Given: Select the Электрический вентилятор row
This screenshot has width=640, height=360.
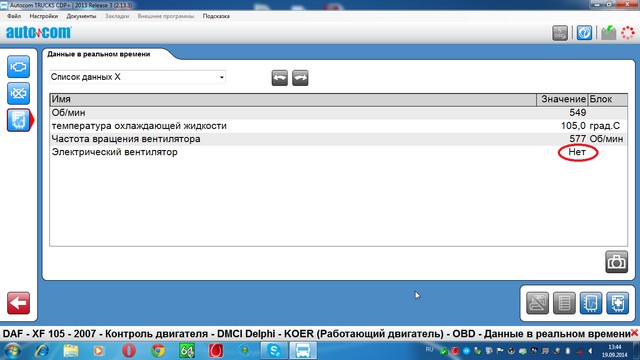Looking at the screenshot, I should [x=339, y=152].
